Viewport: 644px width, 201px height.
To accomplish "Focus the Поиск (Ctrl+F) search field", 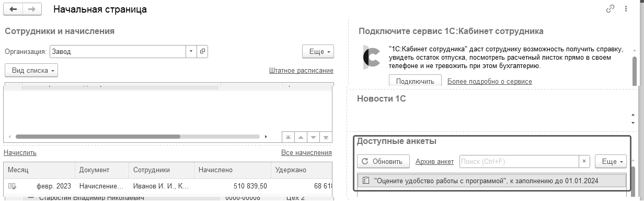I will pos(519,162).
